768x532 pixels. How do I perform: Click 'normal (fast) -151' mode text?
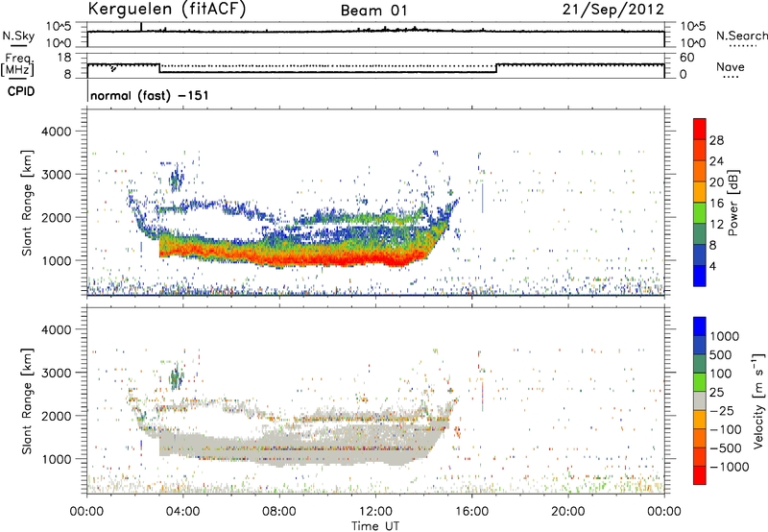click(150, 95)
